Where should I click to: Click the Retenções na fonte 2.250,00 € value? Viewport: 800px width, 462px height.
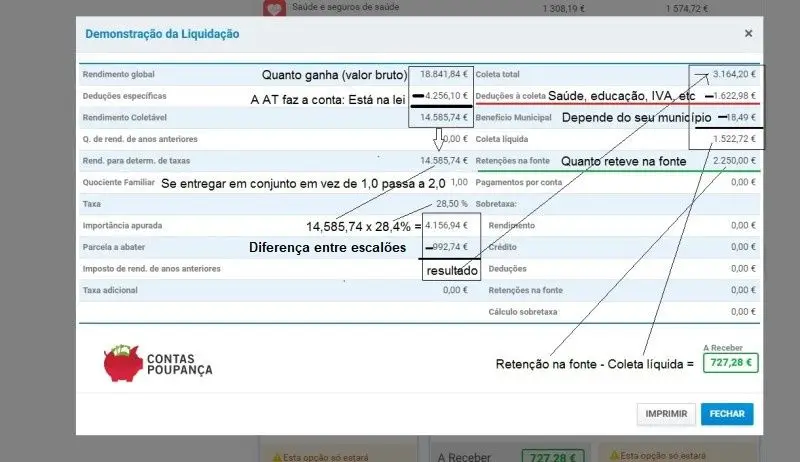(734, 161)
